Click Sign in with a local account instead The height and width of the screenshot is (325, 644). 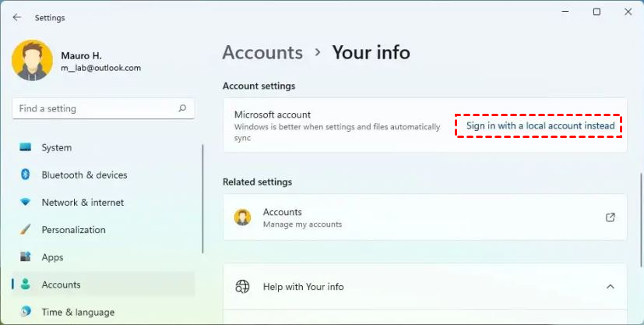[x=540, y=125]
